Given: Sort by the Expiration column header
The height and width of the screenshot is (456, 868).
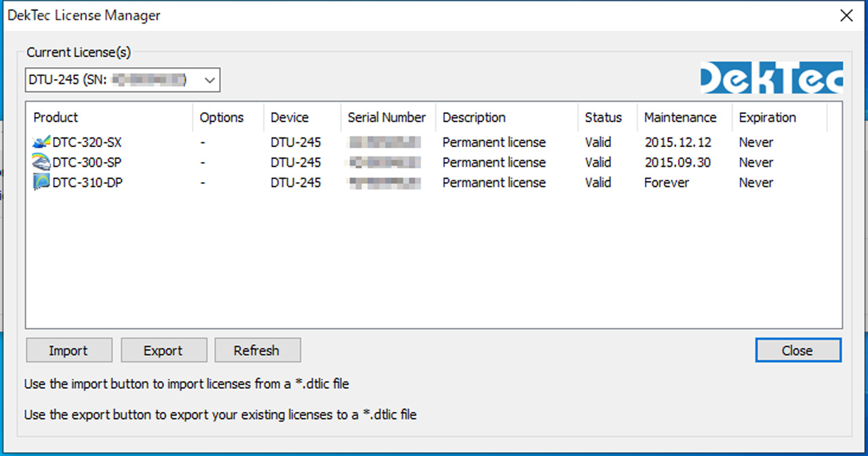Looking at the screenshot, I should pyautogui.click(x=780, y=117).
